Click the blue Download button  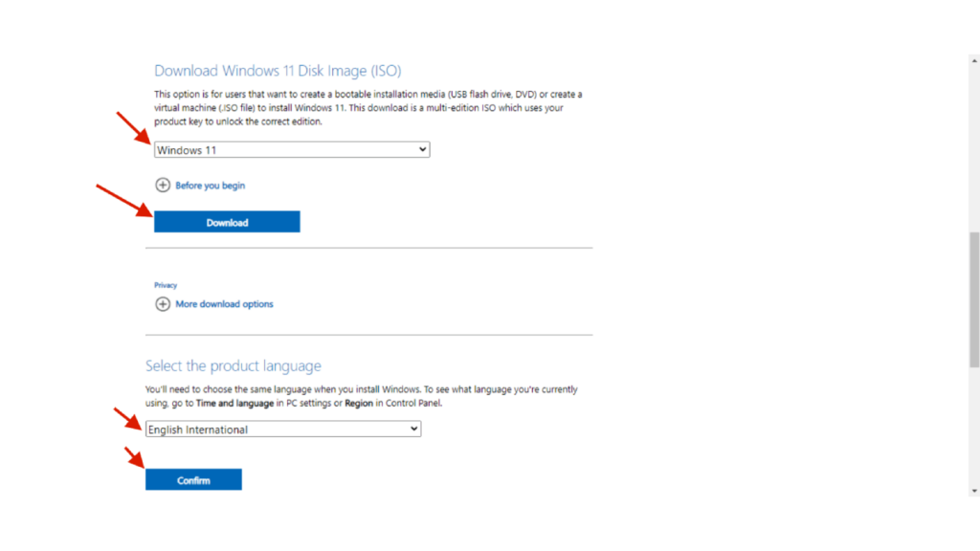point(227,222)
